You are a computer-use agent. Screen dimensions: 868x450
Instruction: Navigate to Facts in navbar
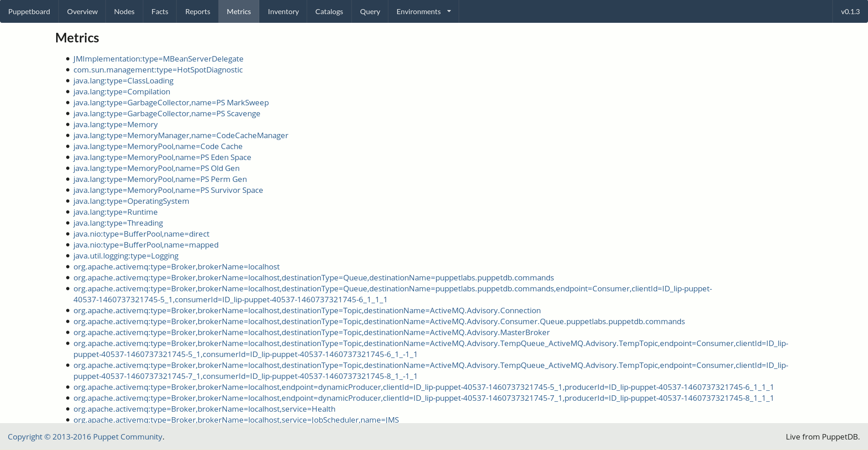pyautogui.click(x=160, y=11)
